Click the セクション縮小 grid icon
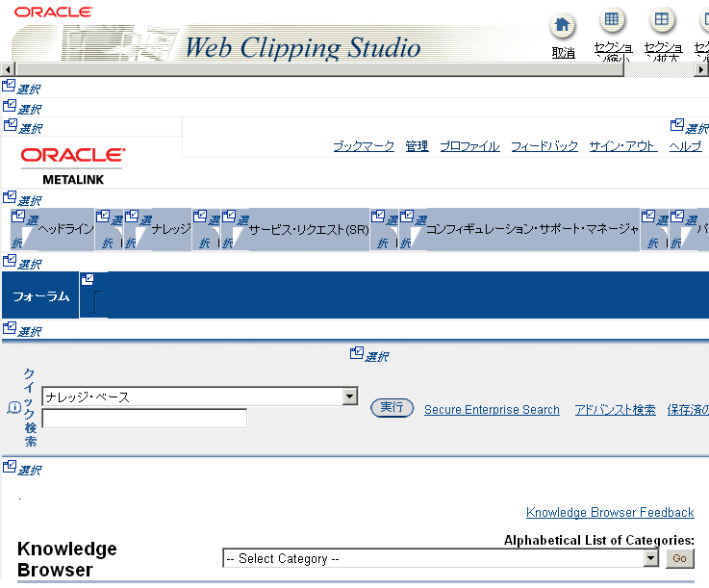This screenshot has width=709, height=588. pos(612,20)
